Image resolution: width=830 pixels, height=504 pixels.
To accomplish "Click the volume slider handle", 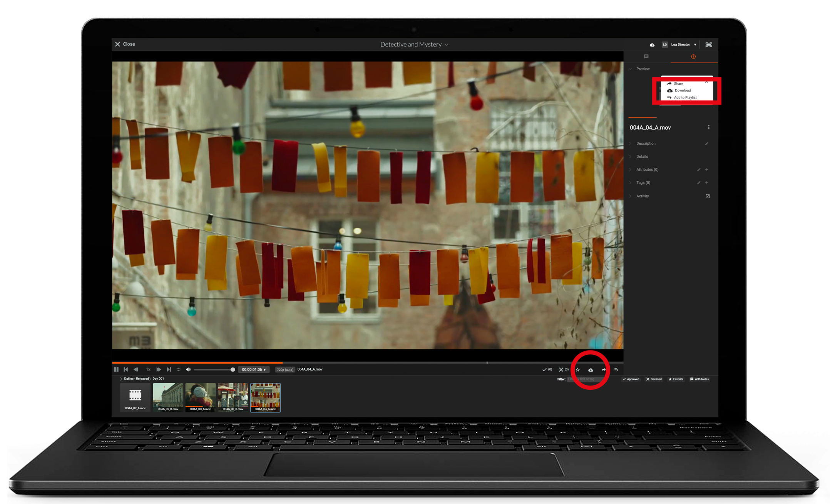I will [233, 370].
